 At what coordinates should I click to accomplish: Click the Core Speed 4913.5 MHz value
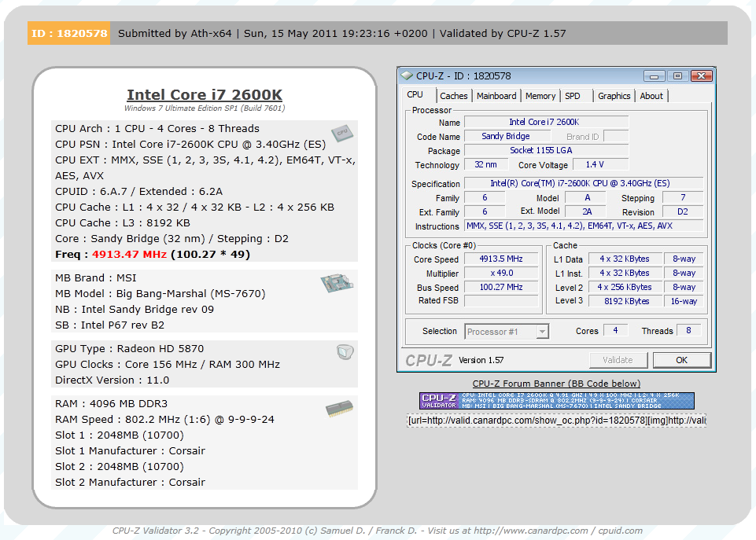pos(501,259)
